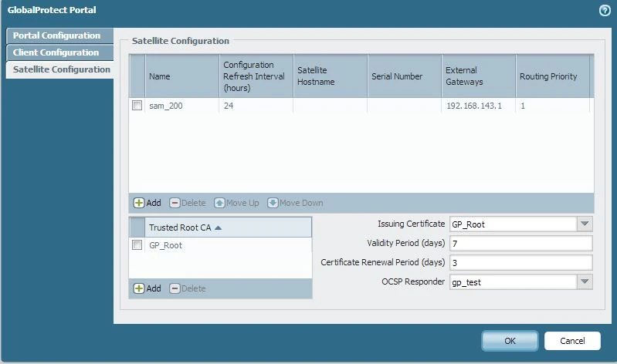The image size is (617, 364).
Task: Click Delete in the satellite table toolbar
Action: click(x=188, y=203)
